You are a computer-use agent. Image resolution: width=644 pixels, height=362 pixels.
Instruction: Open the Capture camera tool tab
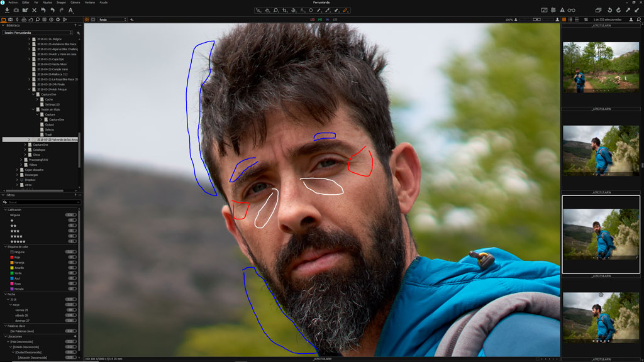pyautogui.click(x=11, y=19)
